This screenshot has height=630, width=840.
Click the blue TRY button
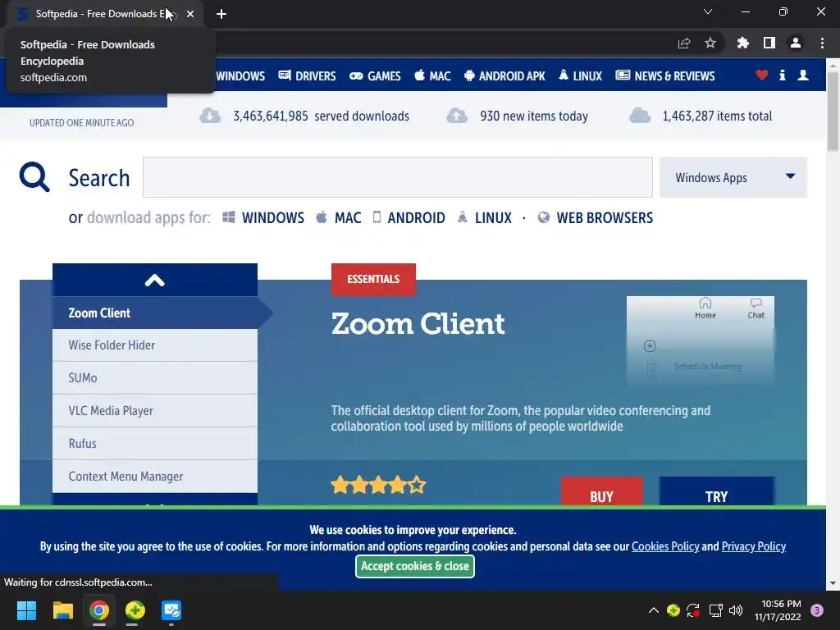coord(716,491)
